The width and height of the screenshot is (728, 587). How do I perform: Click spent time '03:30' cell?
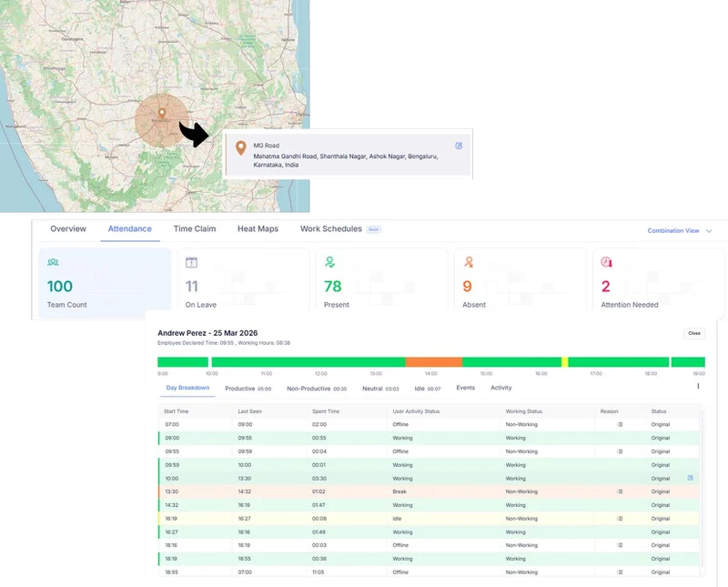[319, 479]
